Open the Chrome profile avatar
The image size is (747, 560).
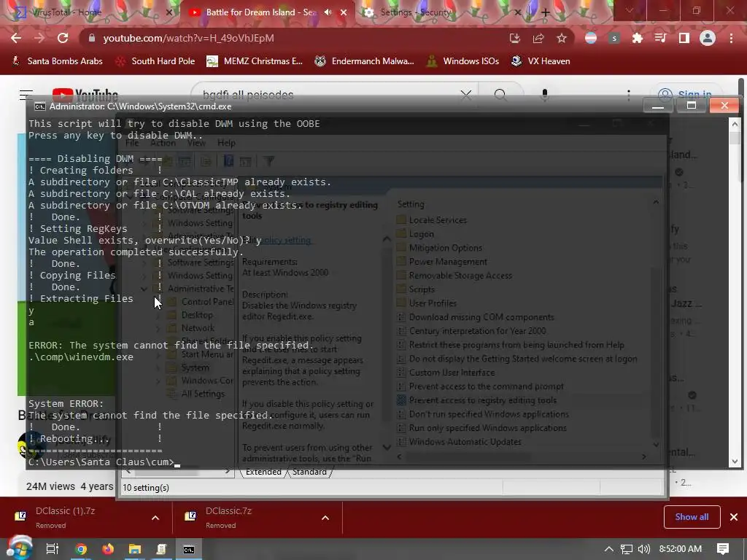(x=708, y=38)
